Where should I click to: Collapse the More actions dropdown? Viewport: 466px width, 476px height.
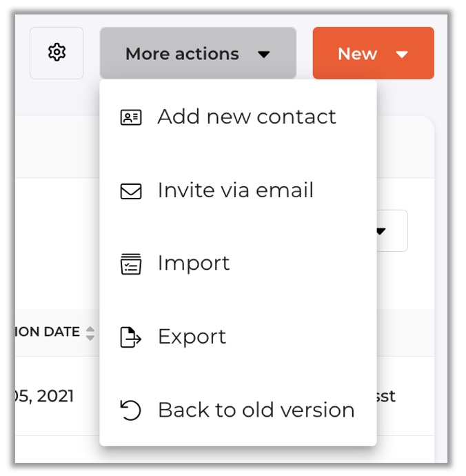click(198, 53)
